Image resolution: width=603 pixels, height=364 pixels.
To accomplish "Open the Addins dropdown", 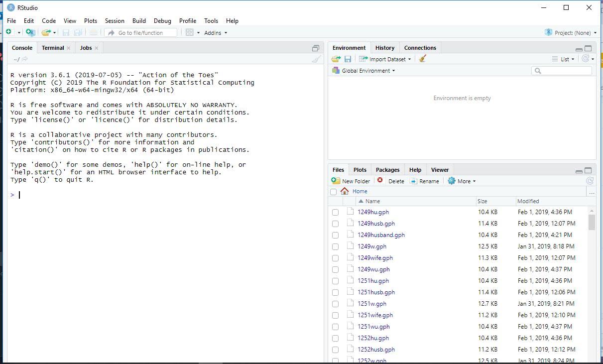I will point(216,33).
